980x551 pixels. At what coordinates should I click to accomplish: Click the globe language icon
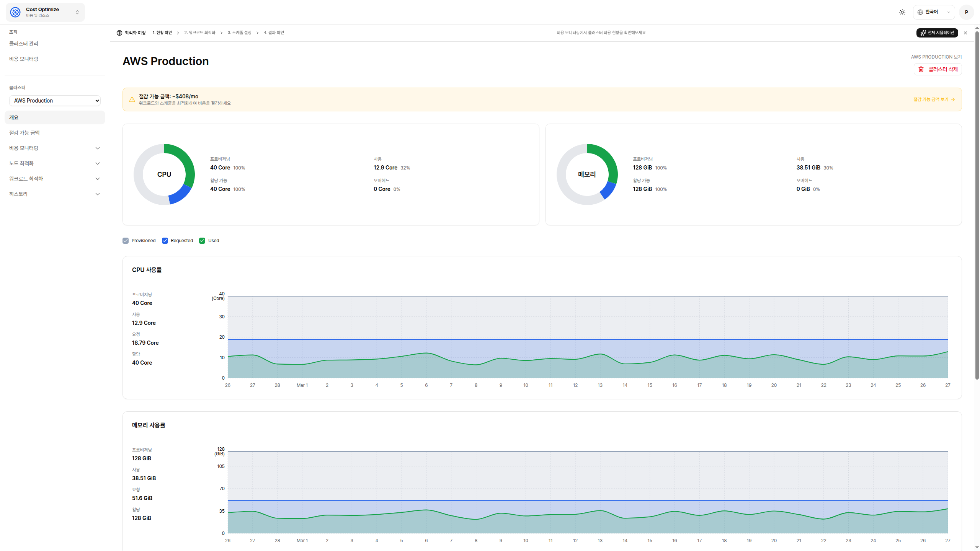point(920,12)
